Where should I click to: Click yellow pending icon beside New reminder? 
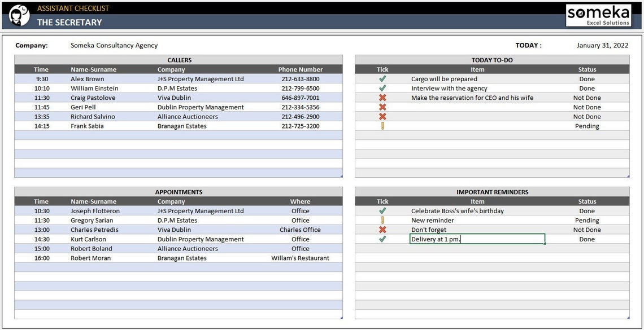tap(382, 220)
